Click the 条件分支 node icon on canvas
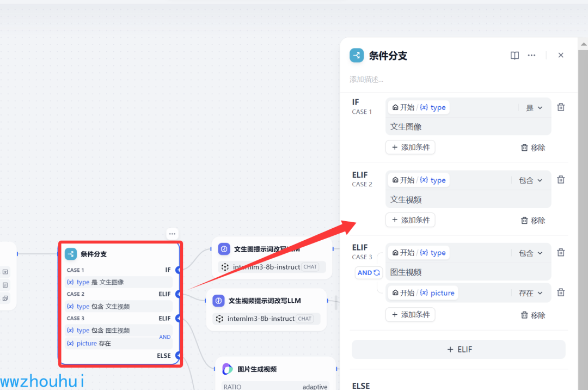Viewport: 588px width, 390px height. [71, 254]
